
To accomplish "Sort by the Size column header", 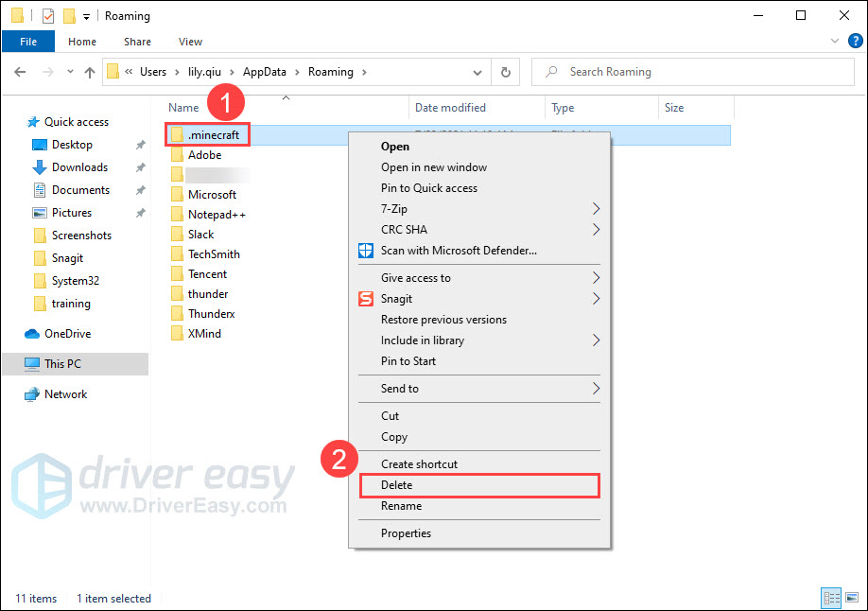I will point(674,108).
